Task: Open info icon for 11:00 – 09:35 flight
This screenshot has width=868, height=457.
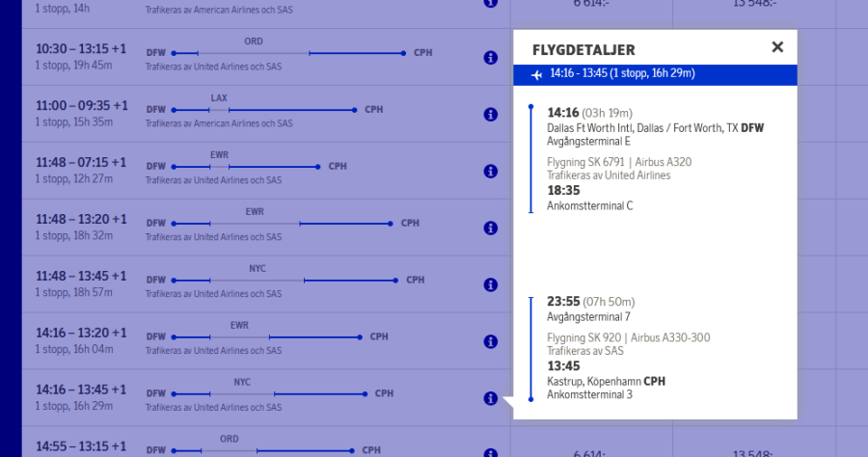Action: pyautogui.click(x=490, y=115)
